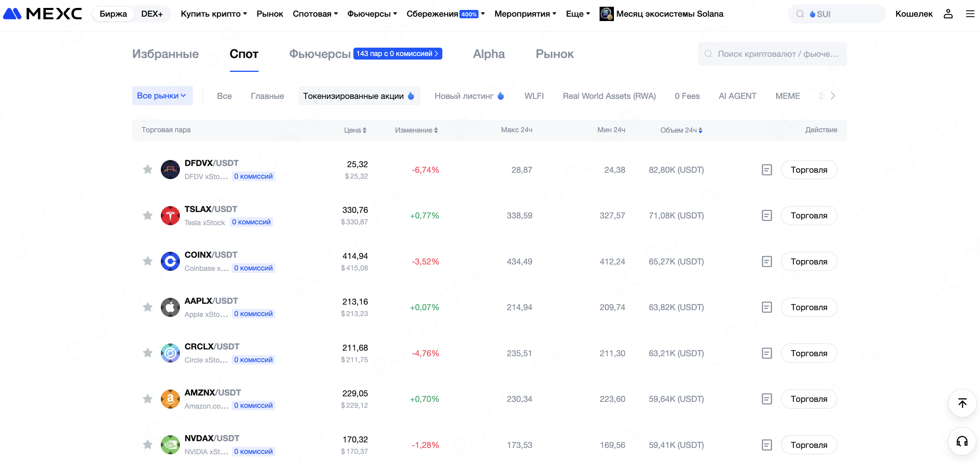Expand the Купить крипто menu

214,14
